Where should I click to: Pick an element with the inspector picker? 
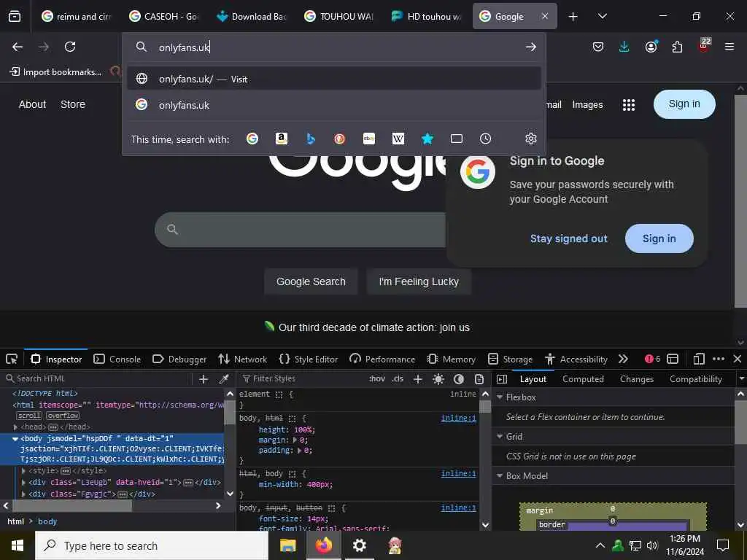tap(12, 359)
